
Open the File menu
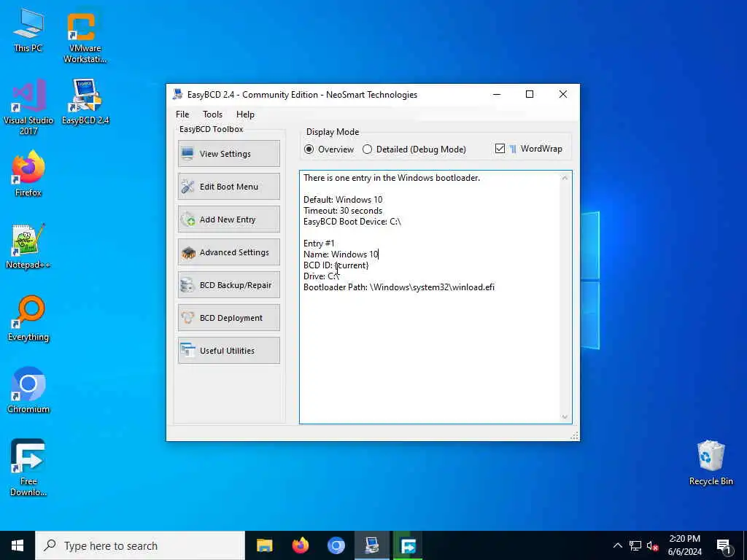[x=182, y=114]
